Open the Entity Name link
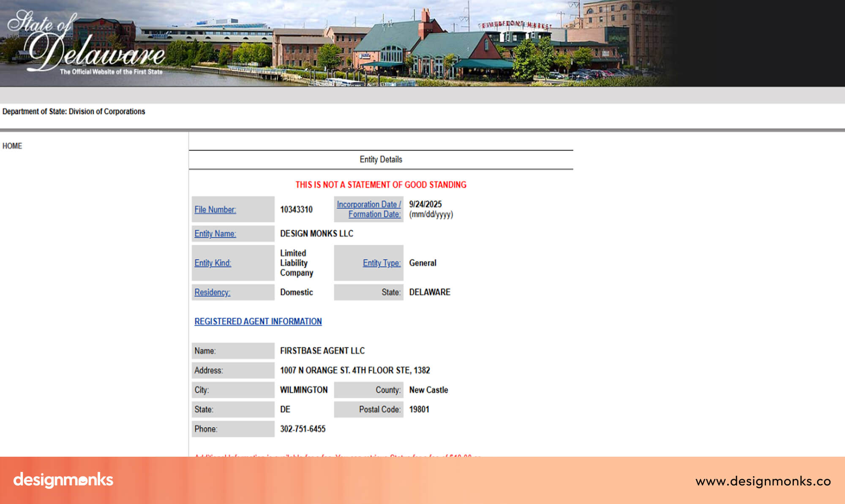This screenshot has width=845, height=504. coord(215,233)
